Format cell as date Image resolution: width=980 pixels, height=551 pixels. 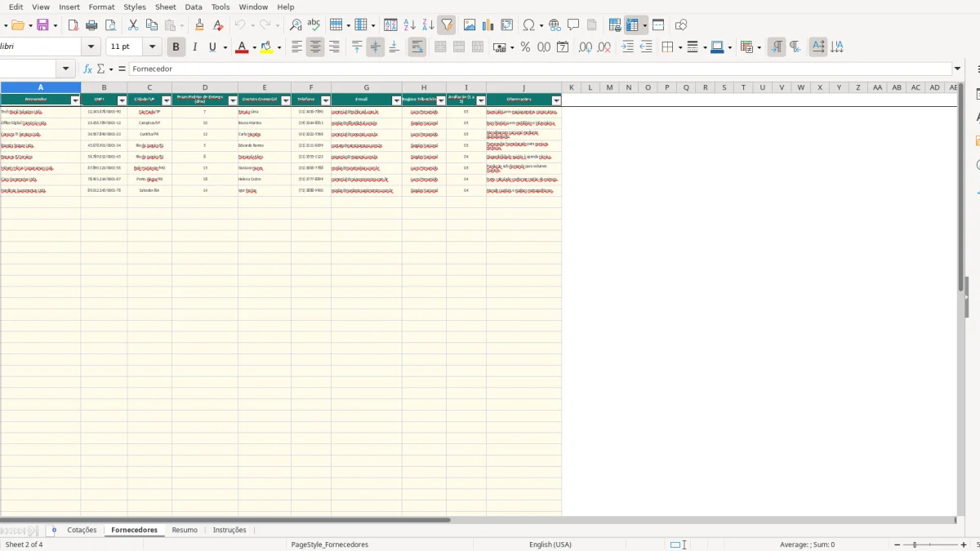563,47
